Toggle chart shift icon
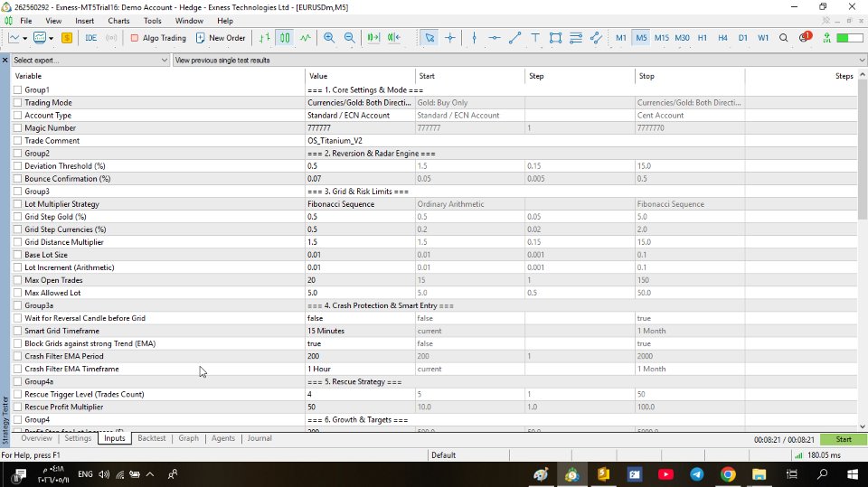868x487 pixels. coord(393,38)
